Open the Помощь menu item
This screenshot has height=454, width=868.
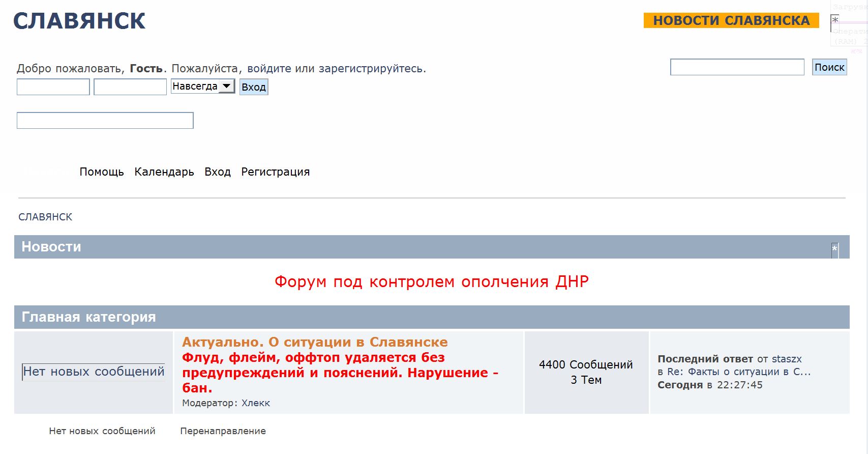point(102,172)
